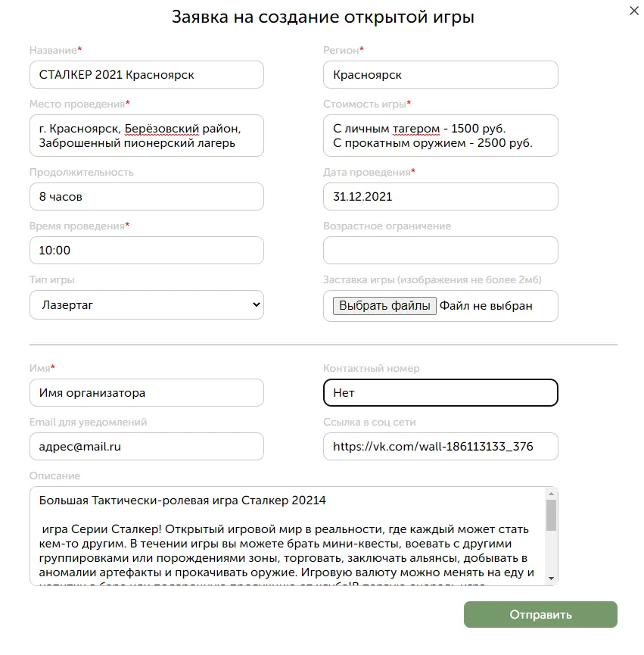Screen dimensions: 644x655
Task: Close the game request dialog
Action: click(634, 11)
